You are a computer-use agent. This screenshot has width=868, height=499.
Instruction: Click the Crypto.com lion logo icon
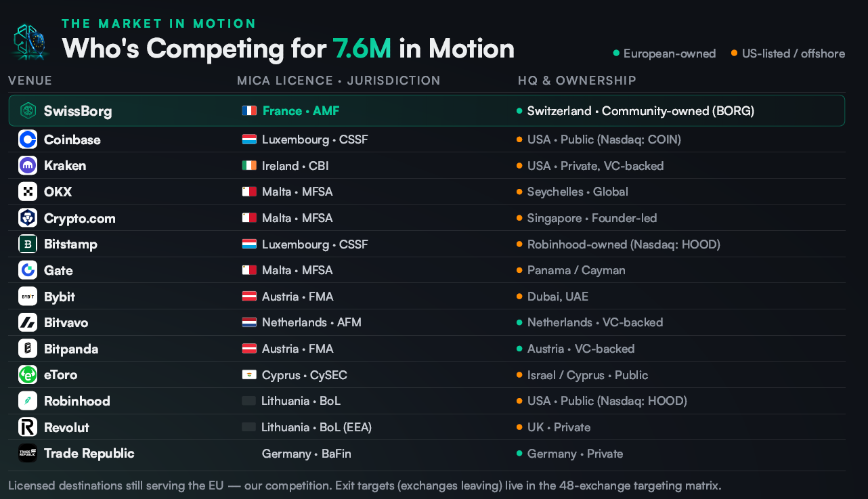pos(28,218)
